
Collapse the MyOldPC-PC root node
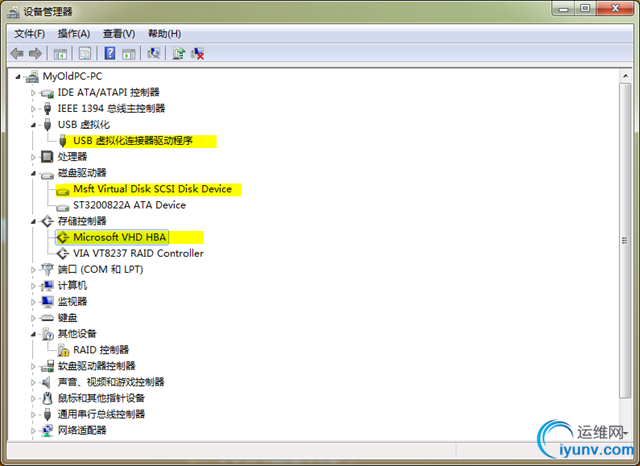[18, 77]
